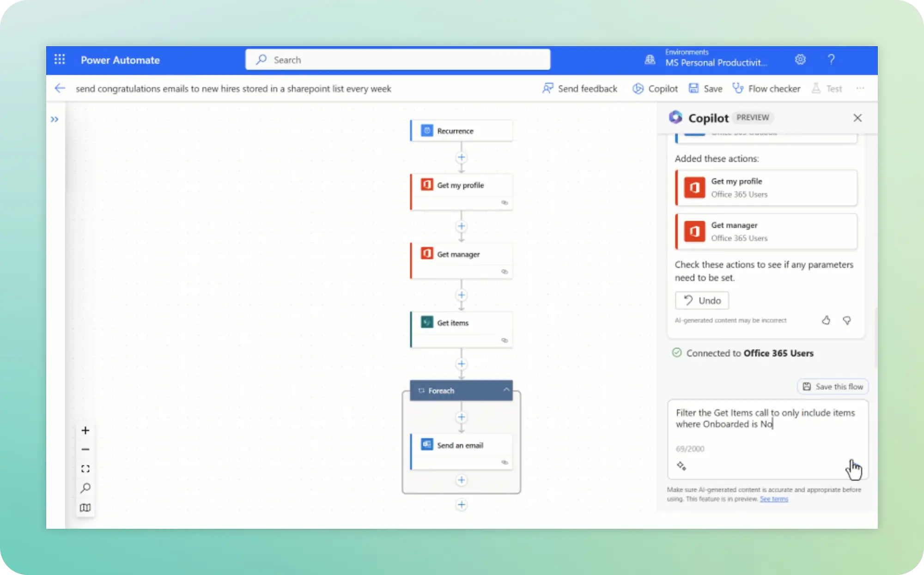The width and height of the screenshot is (924, 575).
Task: Click the Test button
Action: tap(827, 88)
